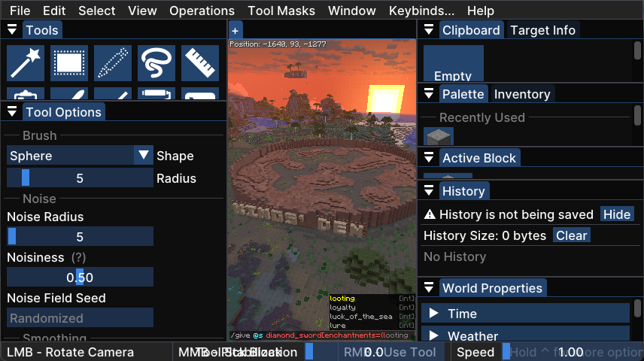Open the File menu
The height and width of the screenshot is (361, 644).
pos(20,11)
